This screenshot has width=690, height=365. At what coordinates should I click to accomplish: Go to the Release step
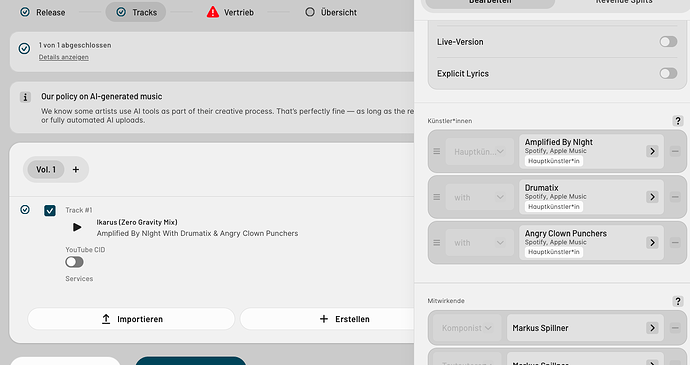click(43, 12)
